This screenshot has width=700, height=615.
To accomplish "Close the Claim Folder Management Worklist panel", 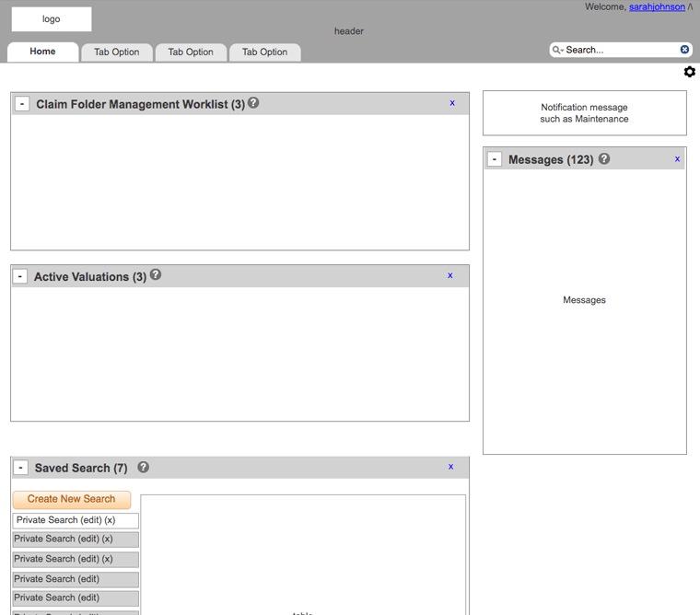I will [x=452, y=103].
